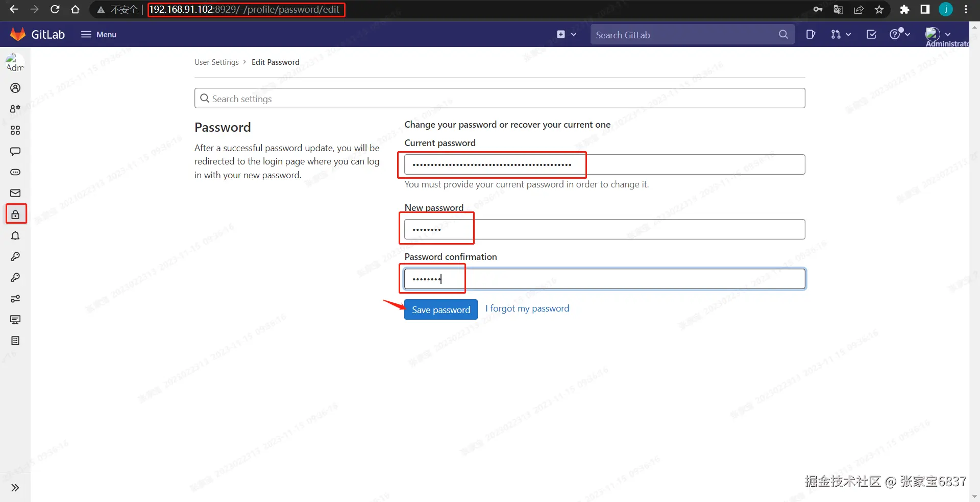980x502 pixels.
Task: Open the Active Sessions monitor icon
Action: 15,320
